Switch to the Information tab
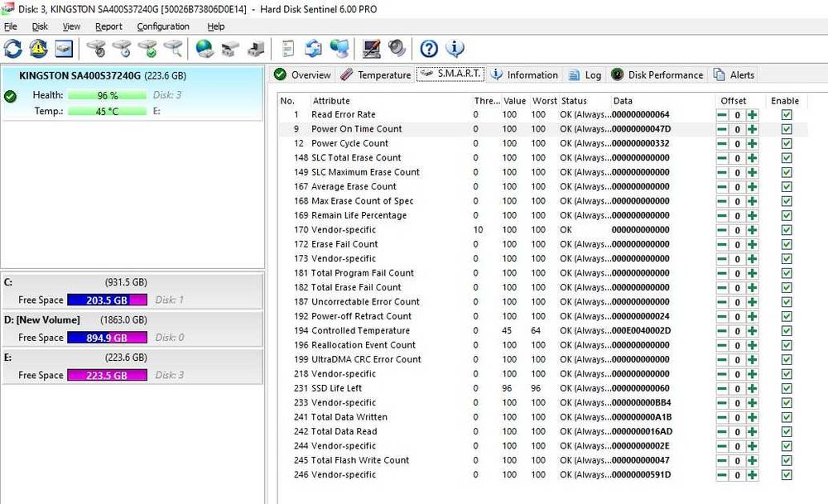Screen dimensions: 828x504 [524, 75]
